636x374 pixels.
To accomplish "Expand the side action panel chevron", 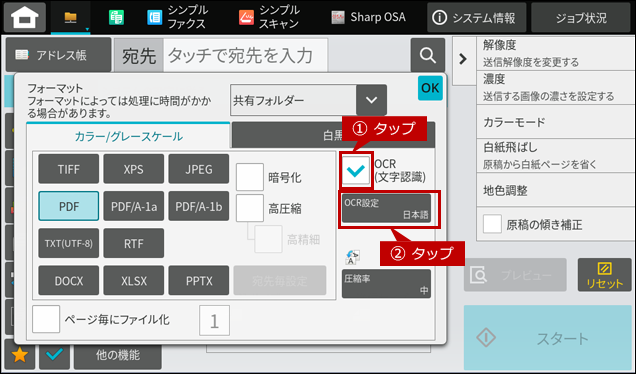I will (463, 59).
